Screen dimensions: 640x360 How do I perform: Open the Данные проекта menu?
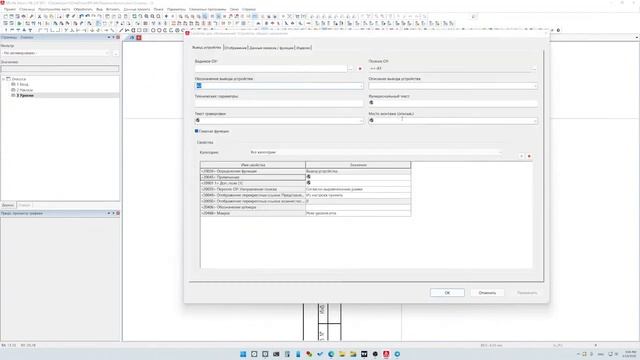point(137,9)
